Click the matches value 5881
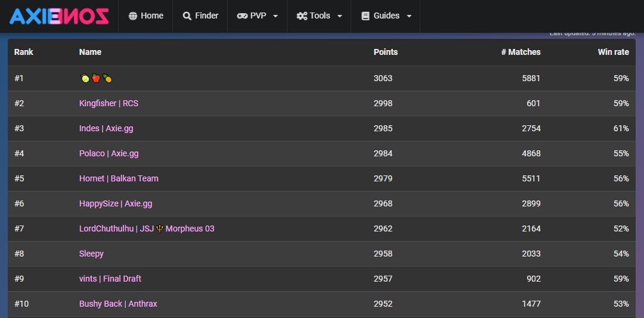 (x=531, y=79)
